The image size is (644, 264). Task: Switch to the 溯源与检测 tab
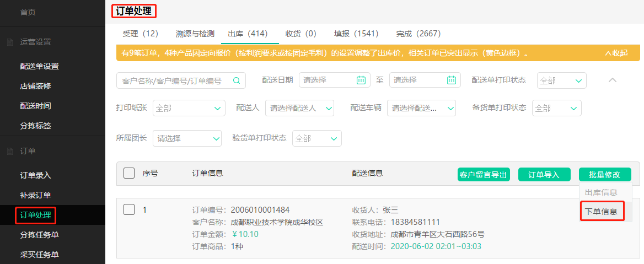point(195,34)
